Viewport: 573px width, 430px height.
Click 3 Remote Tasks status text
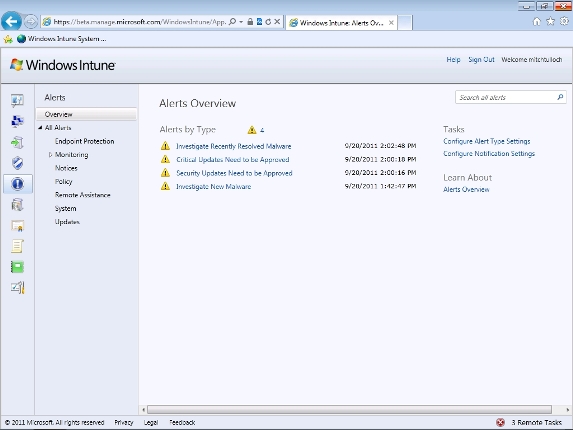(x=536, y=422)
